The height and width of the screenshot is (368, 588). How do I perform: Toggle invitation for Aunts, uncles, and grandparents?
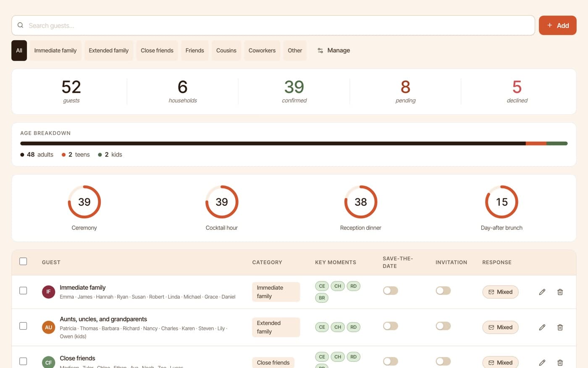pos(443,326)
